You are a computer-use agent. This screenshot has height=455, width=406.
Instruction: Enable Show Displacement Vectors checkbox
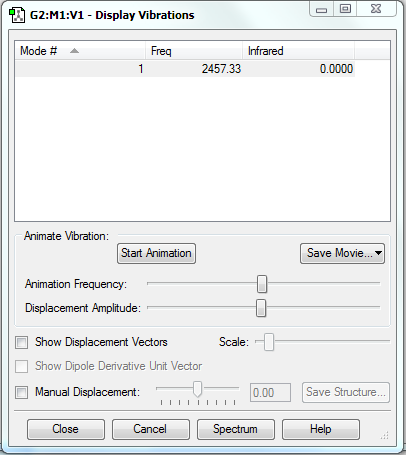pos(22,343)
